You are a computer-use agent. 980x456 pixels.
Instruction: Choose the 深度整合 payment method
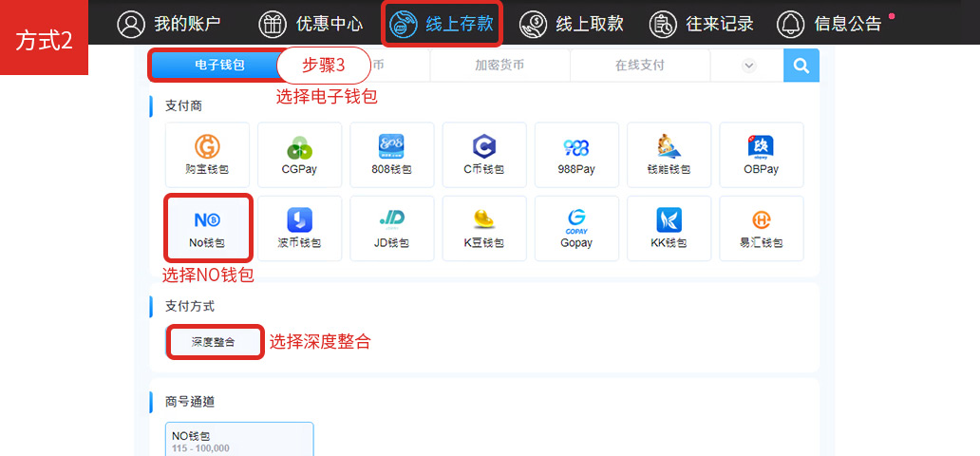click(214, 342)
